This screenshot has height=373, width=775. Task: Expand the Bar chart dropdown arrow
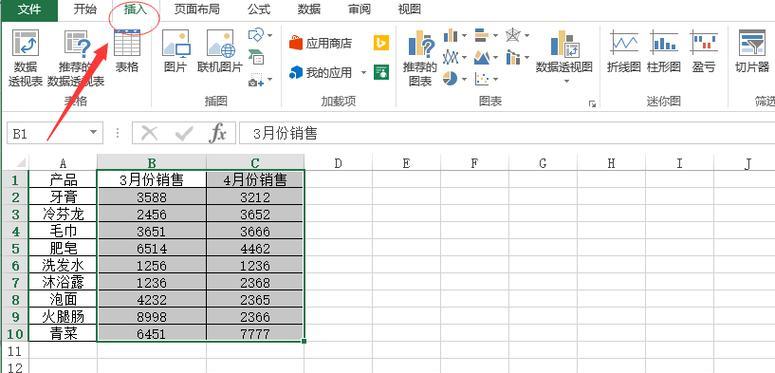coord(495,36)
